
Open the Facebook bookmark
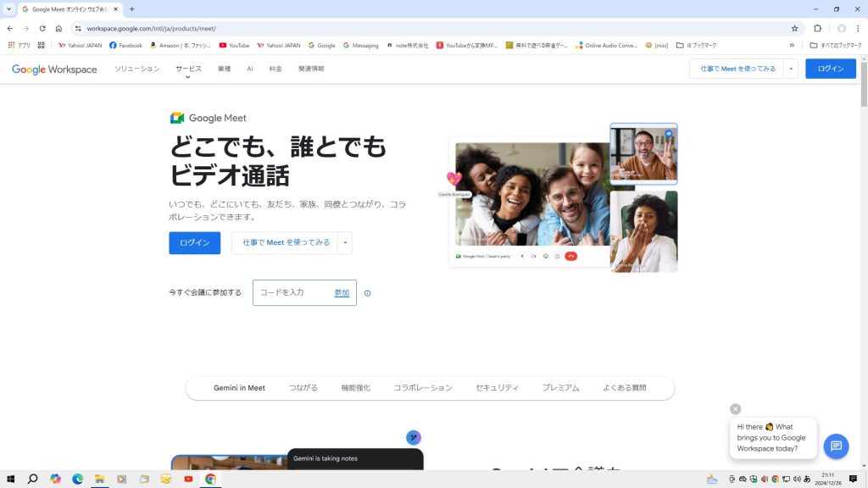point(125,46)
